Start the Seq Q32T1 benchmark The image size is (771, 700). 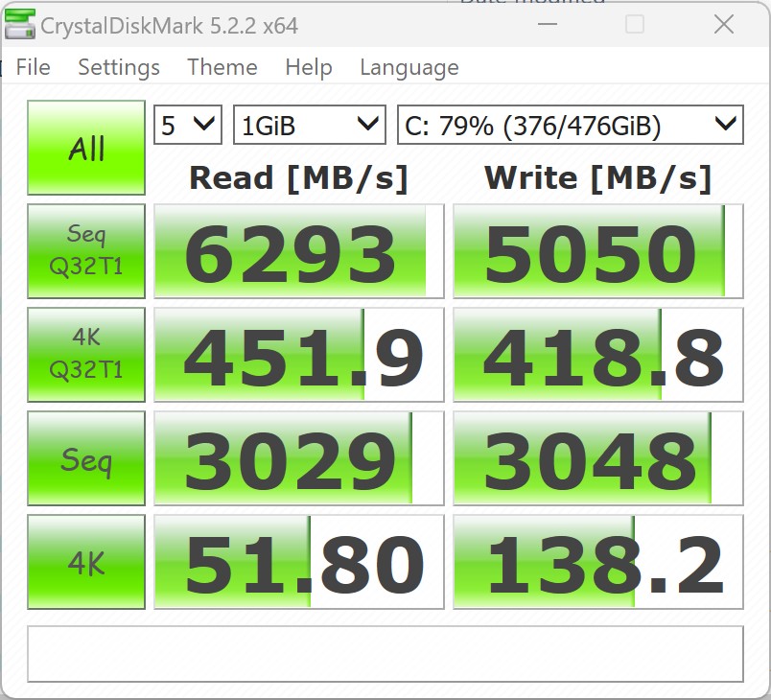click(x=86, y=251)
